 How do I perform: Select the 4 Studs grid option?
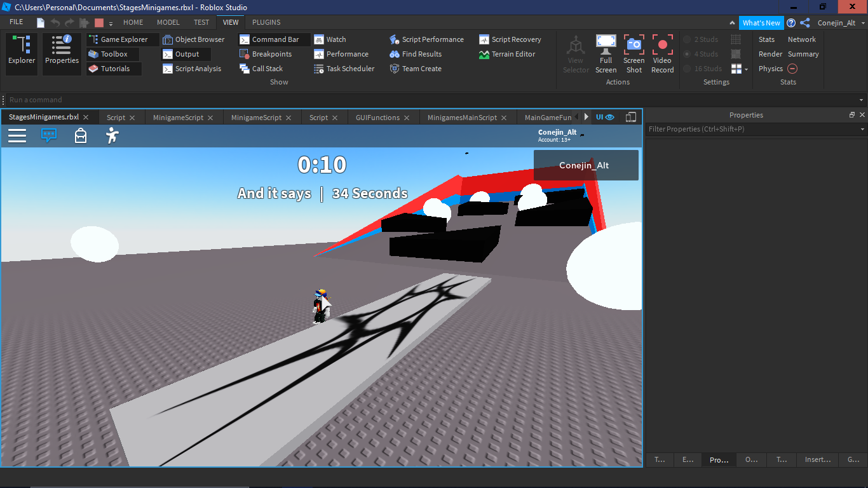(701, 54)
